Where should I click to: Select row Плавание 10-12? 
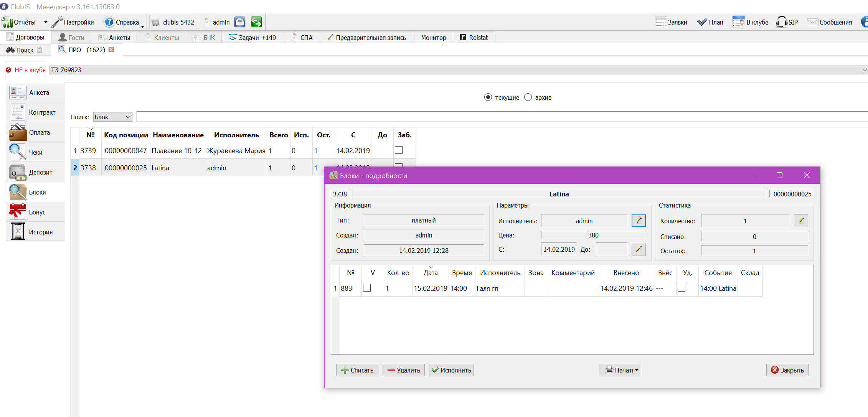pos(243,150)
